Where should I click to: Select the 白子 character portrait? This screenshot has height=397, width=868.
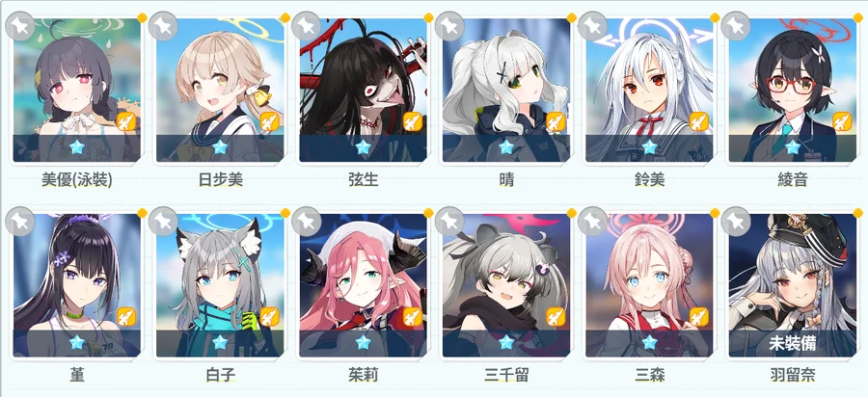[220, 285]
